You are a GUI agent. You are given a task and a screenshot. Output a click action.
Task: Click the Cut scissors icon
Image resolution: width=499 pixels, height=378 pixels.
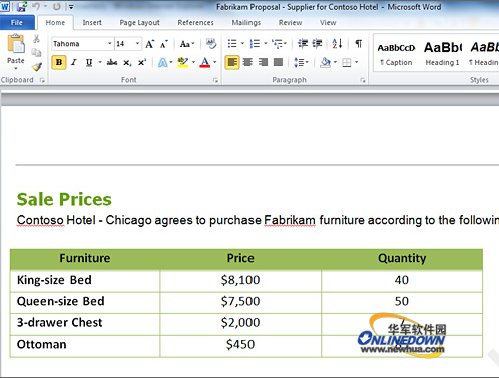(x=36, y=39)
